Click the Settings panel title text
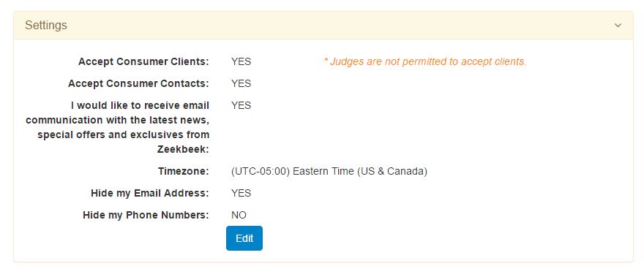The width and height of the screenshot is (644, 277). coord(46,26)
